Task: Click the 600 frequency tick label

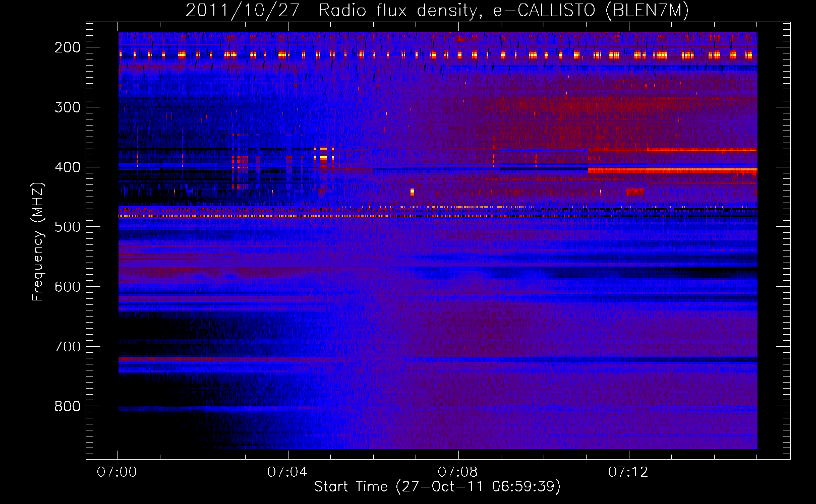Action: click(x=68, y=287)
